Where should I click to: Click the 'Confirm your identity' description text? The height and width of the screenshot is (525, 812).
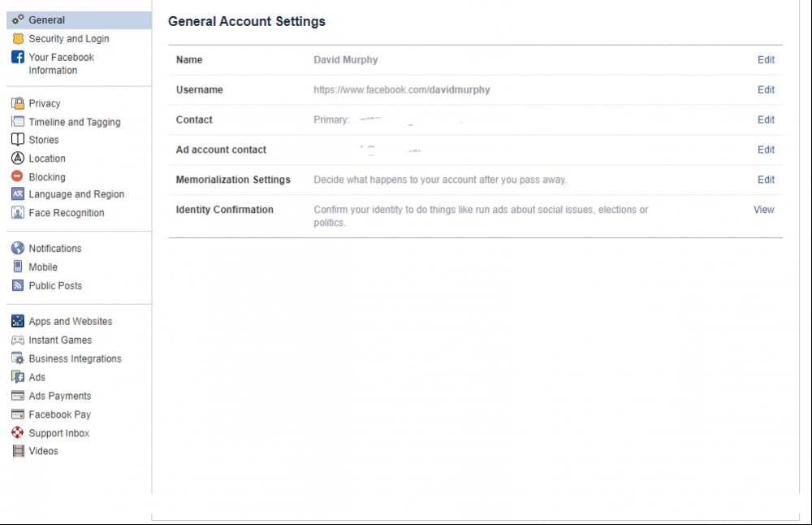pyautogui.click(x=481, y=216)
